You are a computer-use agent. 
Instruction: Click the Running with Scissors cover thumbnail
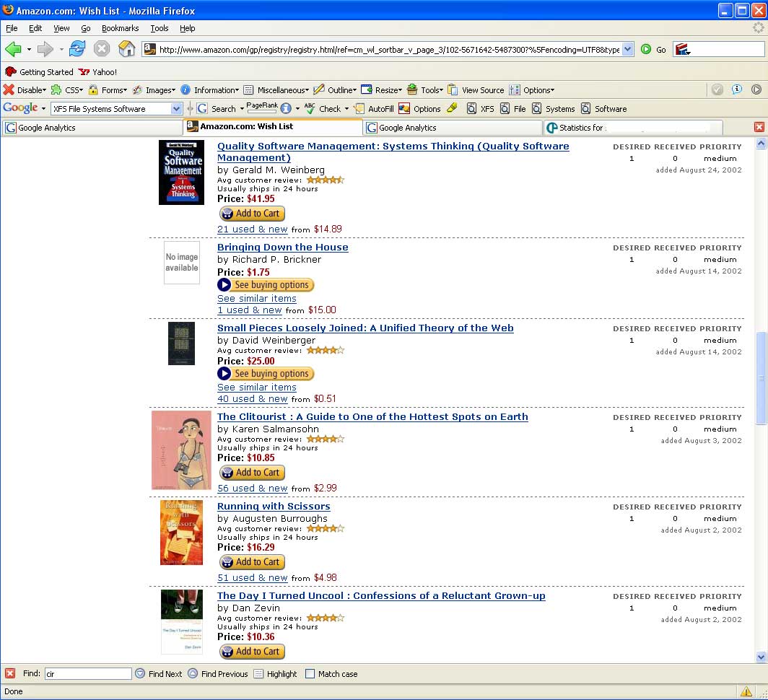tap(181, 533)
